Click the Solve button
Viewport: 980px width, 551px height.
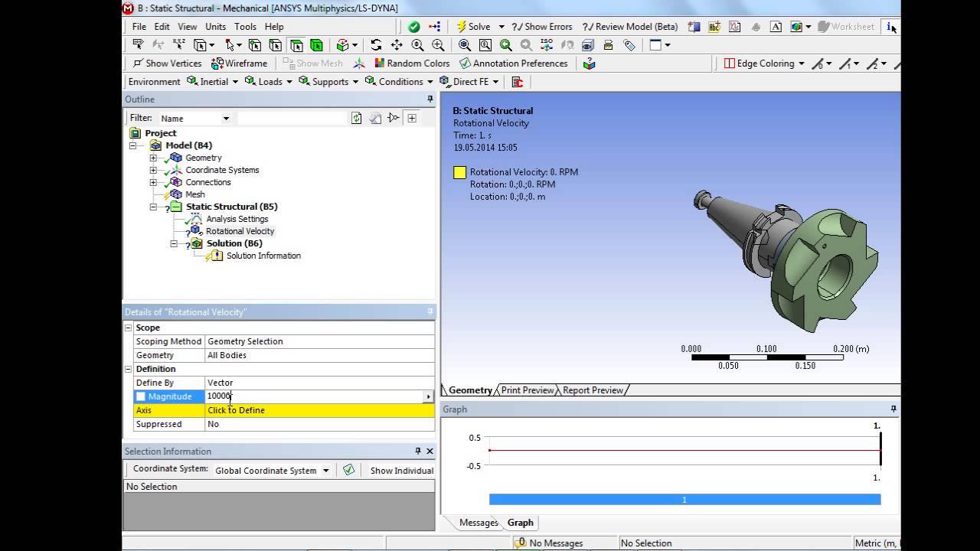(x=474, y=27)
